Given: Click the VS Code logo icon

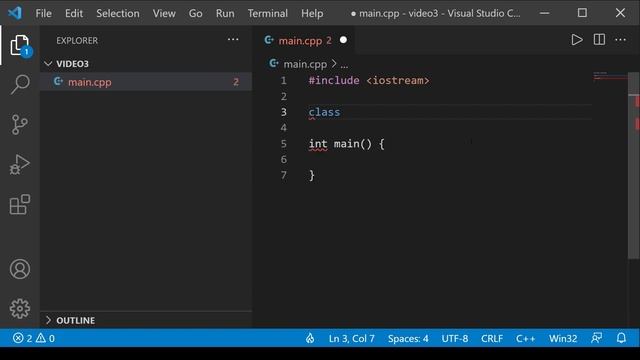Looking at the screenshot, I should 15,13.
